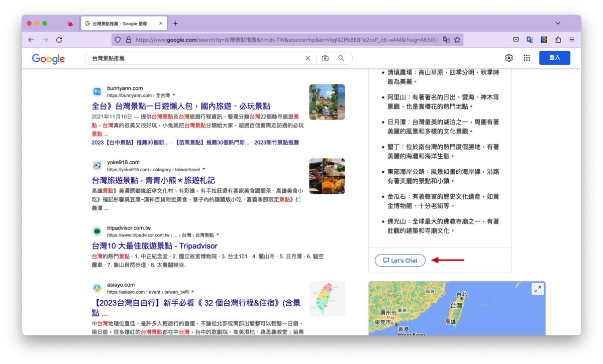Close the 台灣景點推薦 Google tab
Image resolution: width=603 pixels, height=364 pixels.
click(x=161, y=23)
